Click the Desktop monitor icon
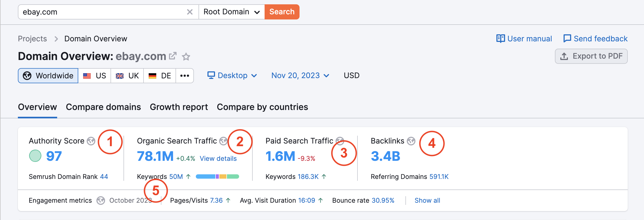The width and height of the screenshot is (644, 220). 211,75
